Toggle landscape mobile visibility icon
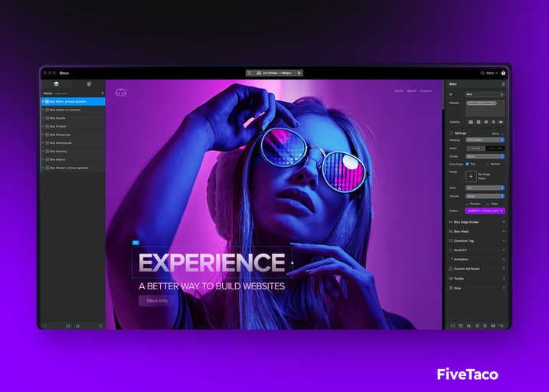Viewport: 549px width, 392px height. pos(486,122)
